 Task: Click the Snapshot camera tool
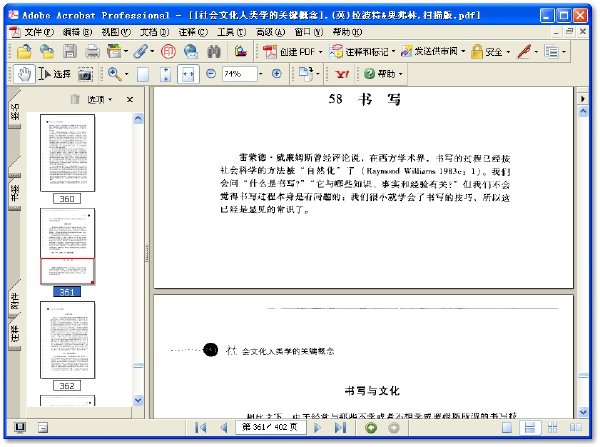pyautogui.click(x=85, y=74)
